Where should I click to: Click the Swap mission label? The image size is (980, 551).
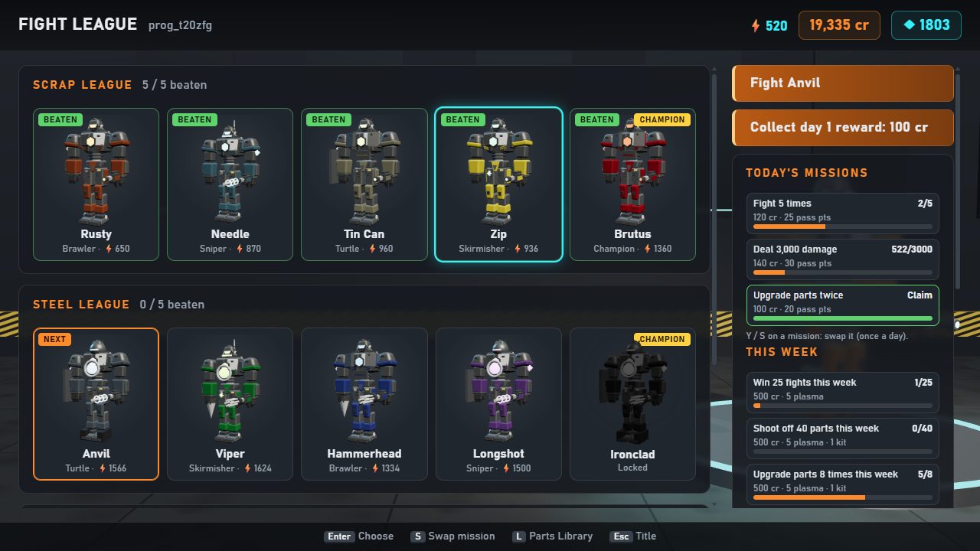pyautogui.click(x=462, y=536)
